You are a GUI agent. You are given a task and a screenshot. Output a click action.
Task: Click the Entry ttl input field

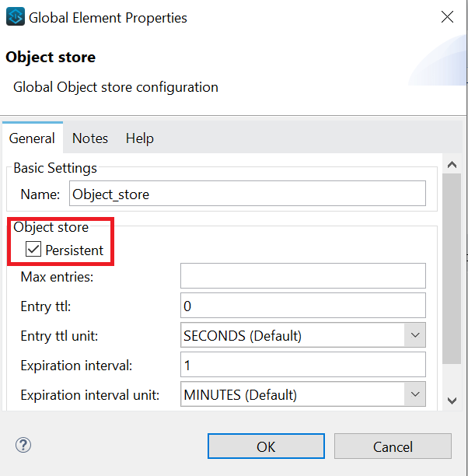pyautogui.click(x=302, y=306)
